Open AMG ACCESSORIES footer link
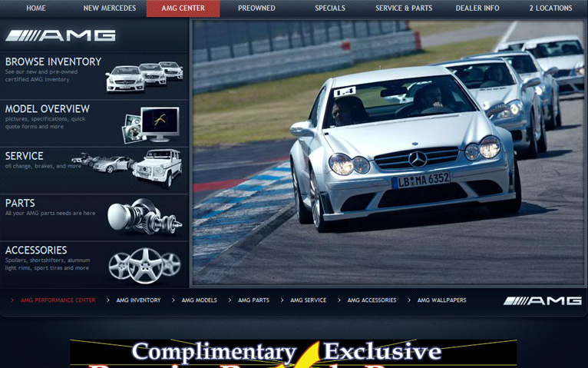Viewport: 588px width, 368px height. 372,300
